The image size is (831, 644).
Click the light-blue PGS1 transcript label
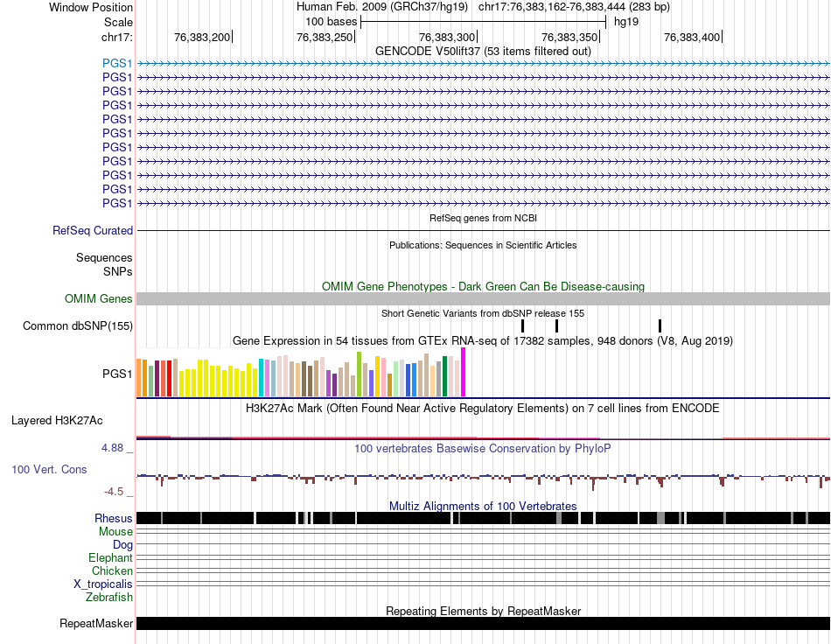click(x=117, y=64)
